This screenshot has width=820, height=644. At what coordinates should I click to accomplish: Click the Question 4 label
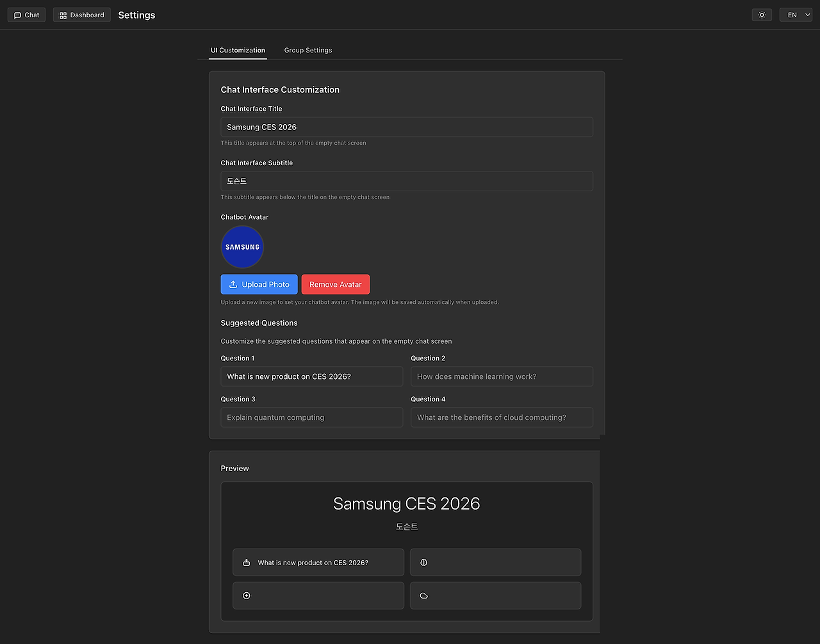coord(428,399)
